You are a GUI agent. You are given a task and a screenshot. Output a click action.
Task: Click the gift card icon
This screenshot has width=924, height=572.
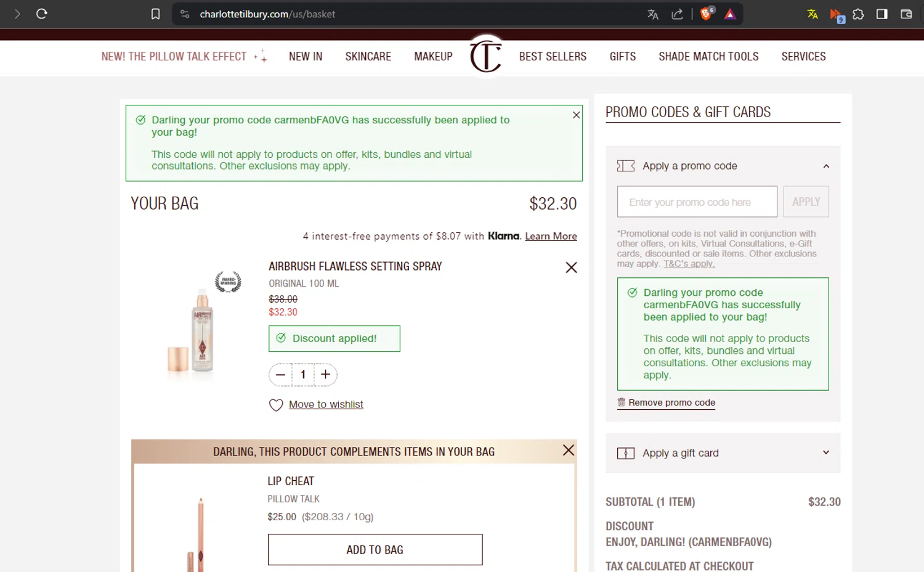coord(625,453)
